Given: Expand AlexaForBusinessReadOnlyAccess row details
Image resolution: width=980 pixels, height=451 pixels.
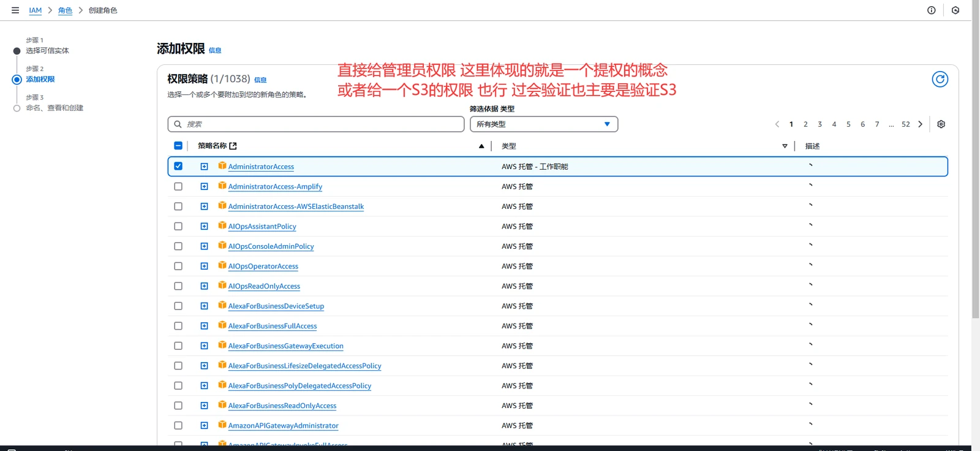Looking at the screenshot, I should click(x=205, y=406).
